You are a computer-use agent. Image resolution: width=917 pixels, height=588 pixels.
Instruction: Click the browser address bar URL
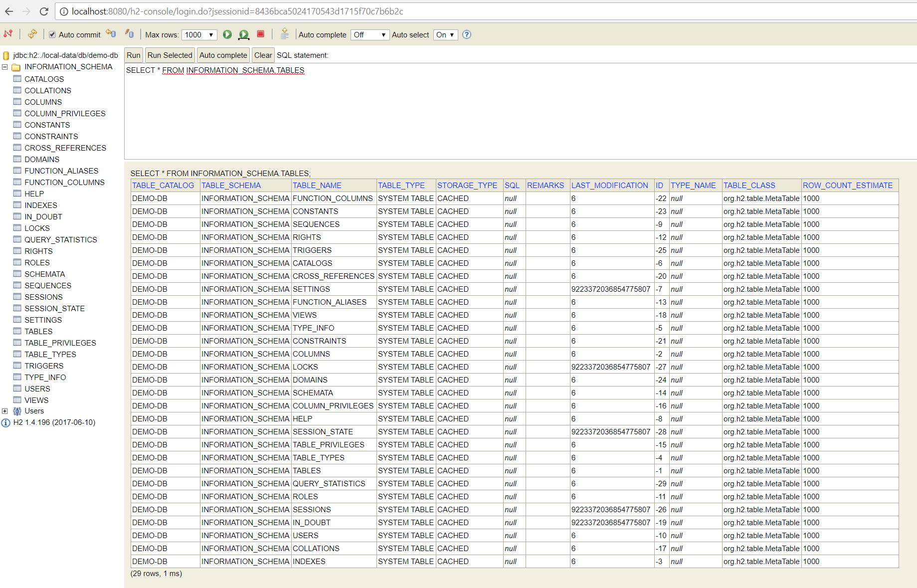point(237,11)
